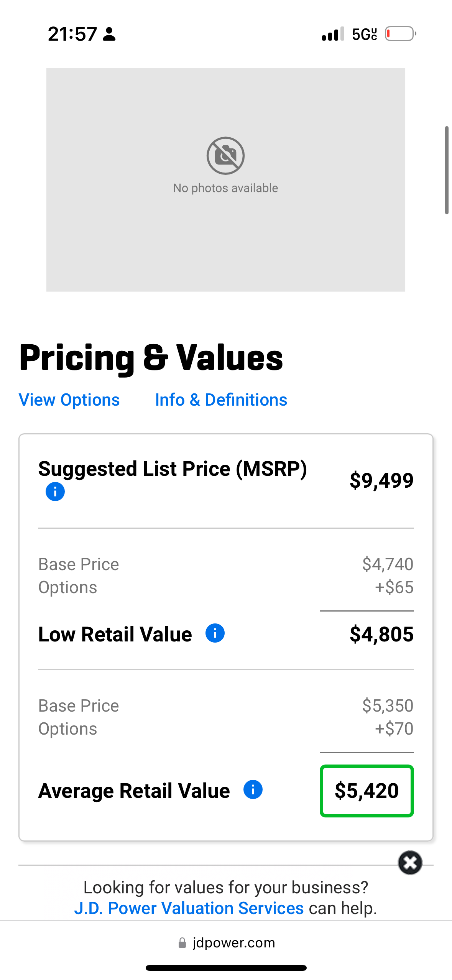Open the Info & Definitions link
This screenshot has height=980, width=452.
point(221,400)
